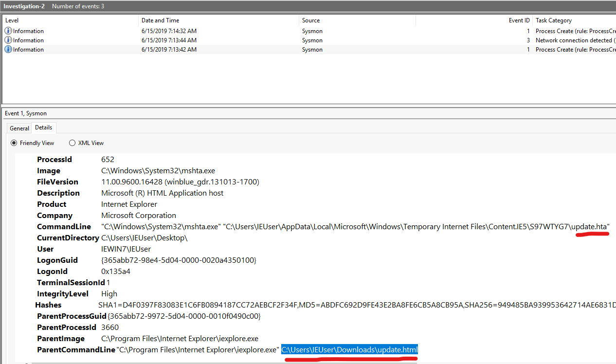Click the ParentProcessId value 3660
Screen dimensions: 616x364
109,328
